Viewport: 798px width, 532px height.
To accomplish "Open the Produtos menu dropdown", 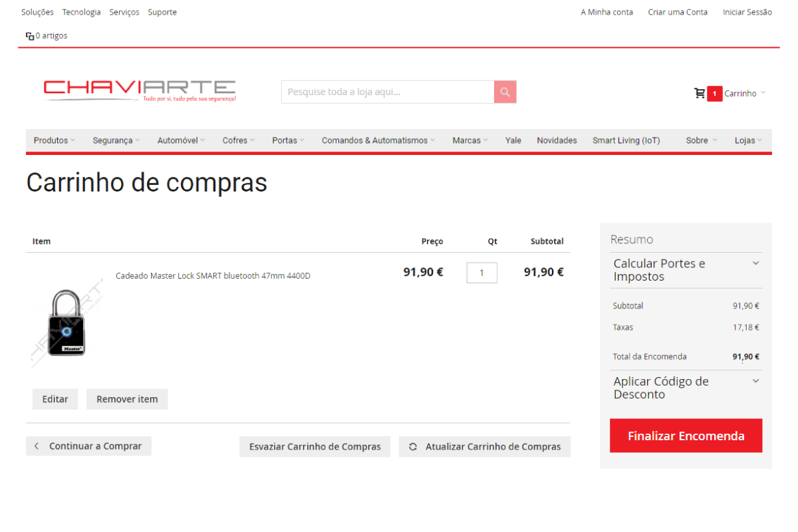I will point(55,140).
